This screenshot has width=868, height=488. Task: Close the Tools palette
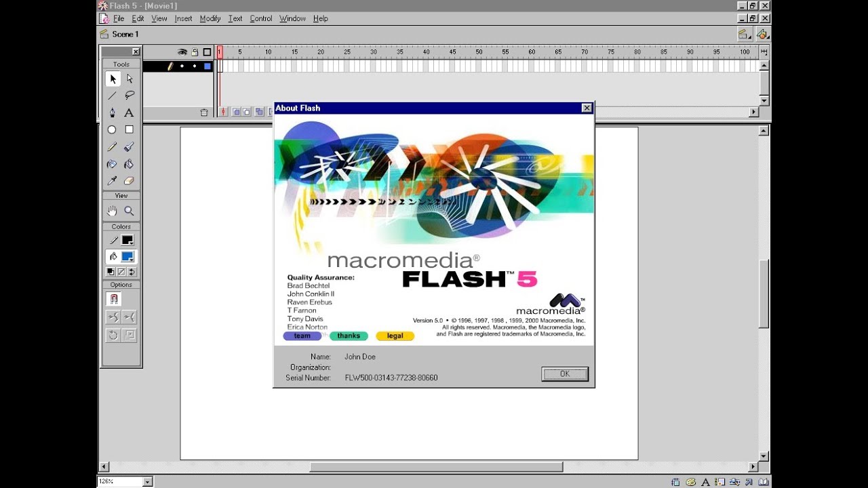pos(136,52)
